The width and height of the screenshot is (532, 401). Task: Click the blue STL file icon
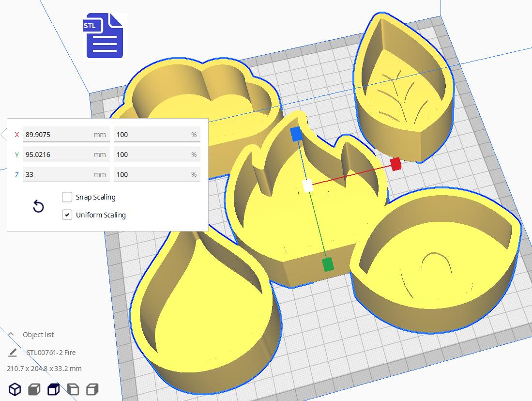[103, 36]
